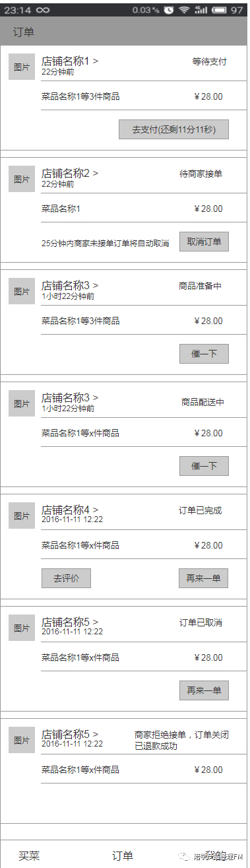Viewport: 250px width, 868px height.
Task: Click 去支付 button with countdown timer
Action: click(173, 129)
